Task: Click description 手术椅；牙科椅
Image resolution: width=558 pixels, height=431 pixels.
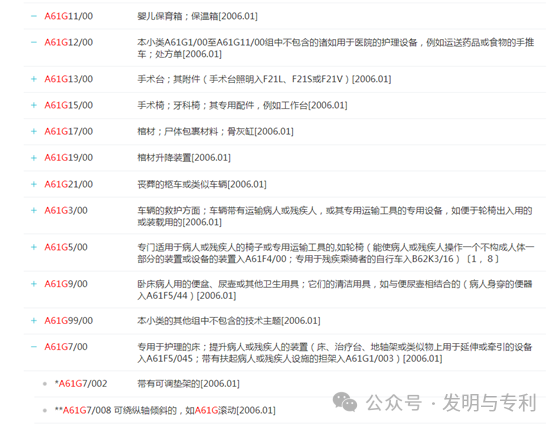Action: [242, 105]
